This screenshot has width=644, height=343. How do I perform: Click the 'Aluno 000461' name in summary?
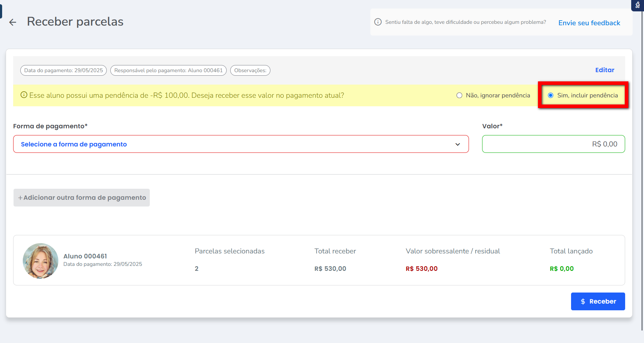click(85, 256)
